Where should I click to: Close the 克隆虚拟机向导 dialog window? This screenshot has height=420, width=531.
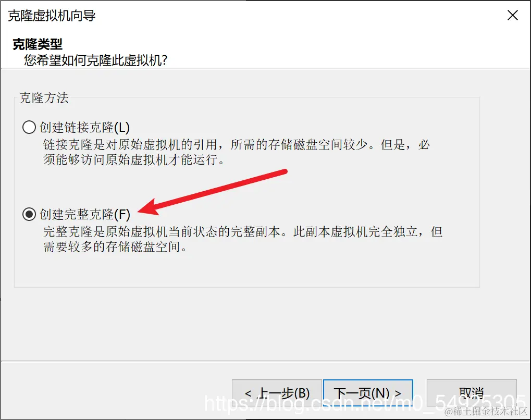pos(513,15)
